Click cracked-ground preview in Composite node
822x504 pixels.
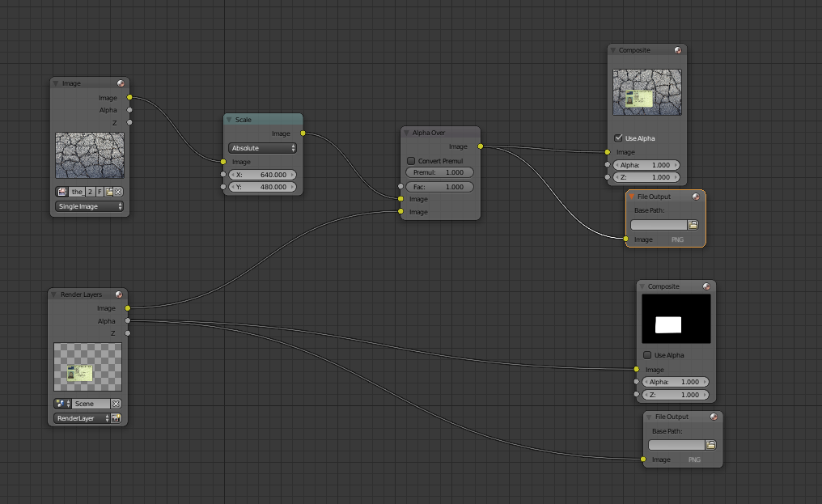click(647, 92)
